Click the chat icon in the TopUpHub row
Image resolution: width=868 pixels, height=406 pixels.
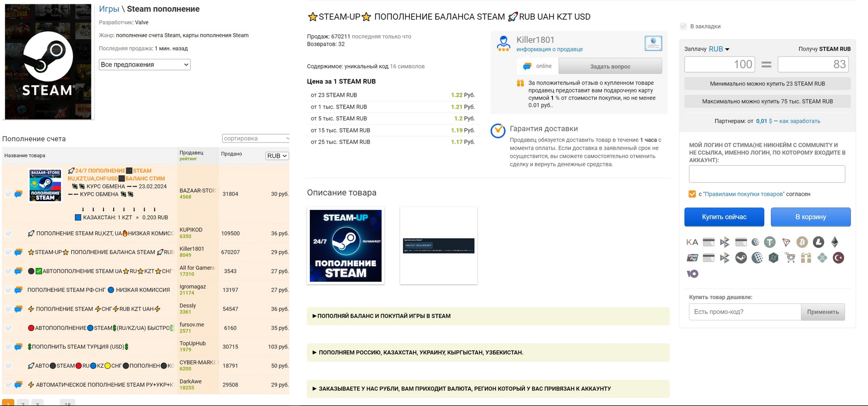tap(18, 347)
